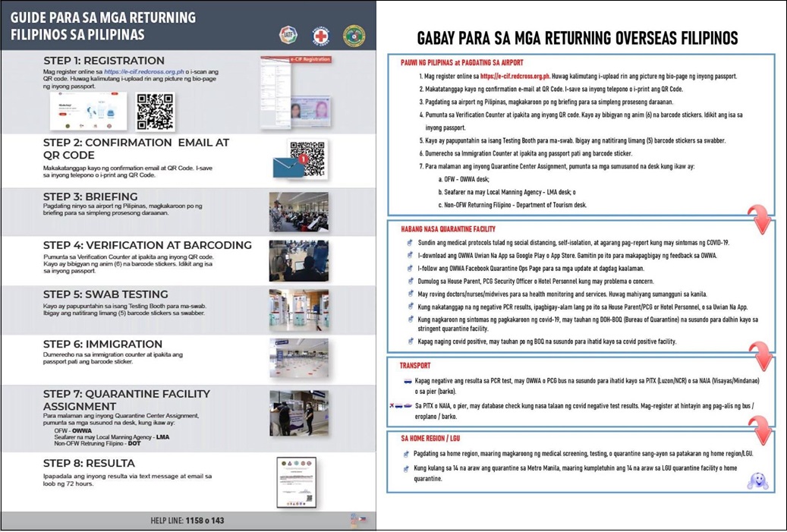
Task: Click the Step 3 Briefing photo
Action: point(298,212)
